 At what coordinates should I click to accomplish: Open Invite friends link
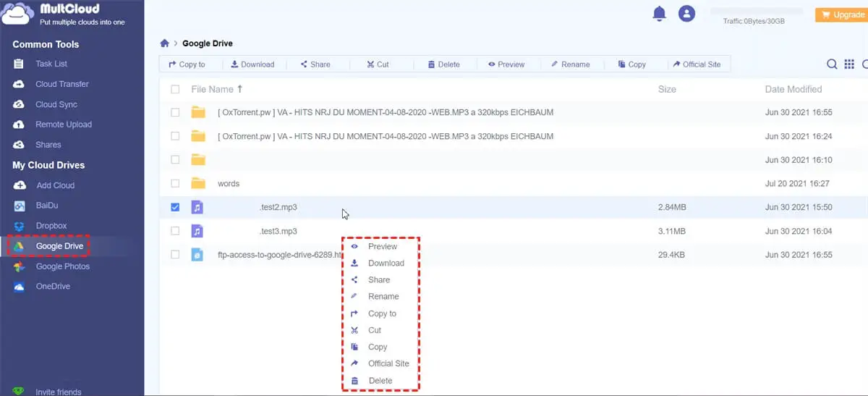pyautogui.click(x=59, y=392)
